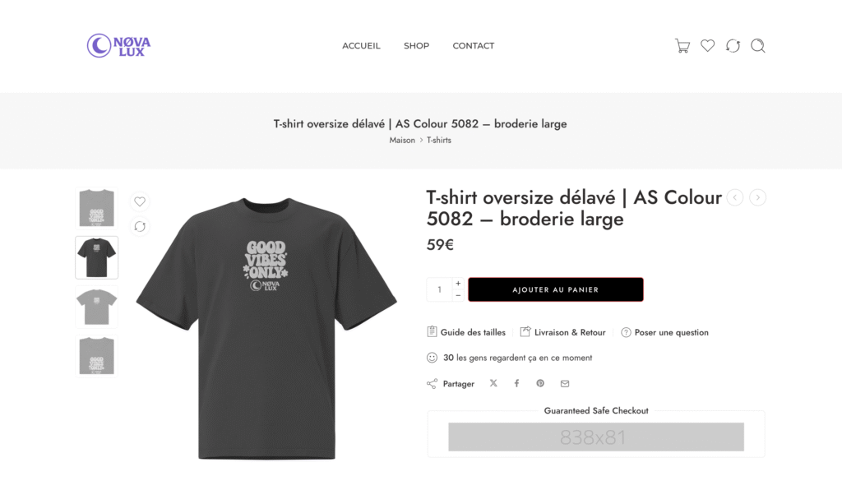Image resolution: width=842 pixels, height=504 pixels.
Task: Open the CONTACT menu item
Action: 473,46
